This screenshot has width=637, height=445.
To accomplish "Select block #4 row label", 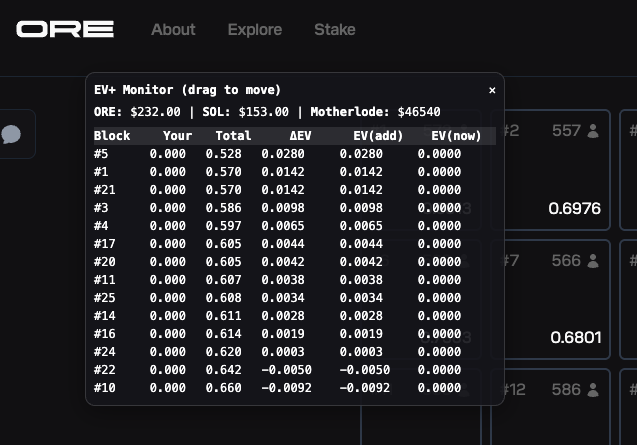I will coord(101,226).
